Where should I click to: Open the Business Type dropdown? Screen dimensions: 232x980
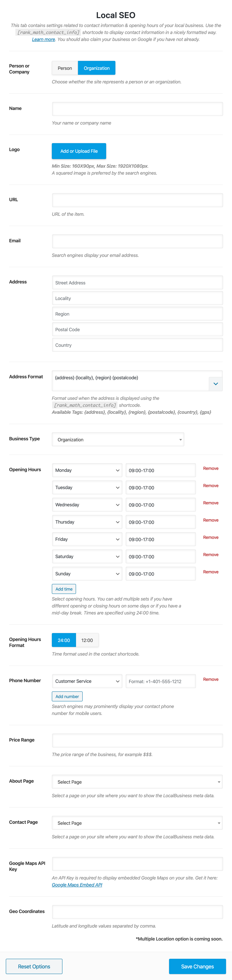click(x=118, y=439)
